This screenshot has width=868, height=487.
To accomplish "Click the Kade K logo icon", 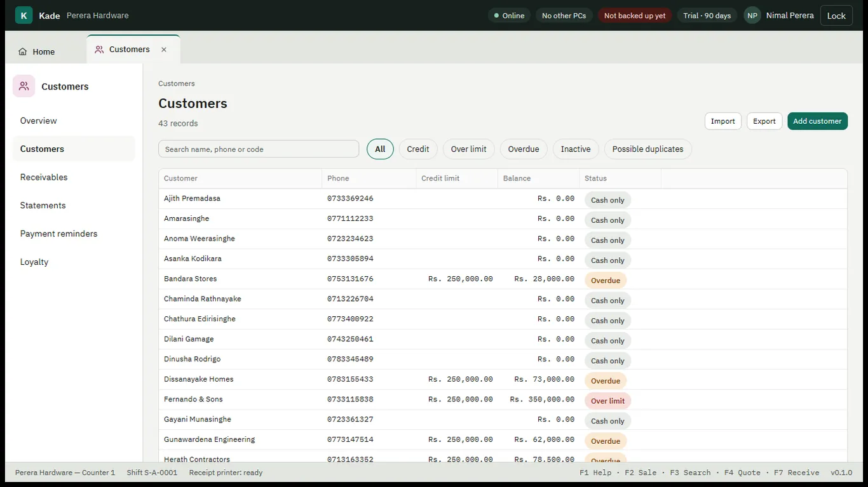I will point(24,15).
